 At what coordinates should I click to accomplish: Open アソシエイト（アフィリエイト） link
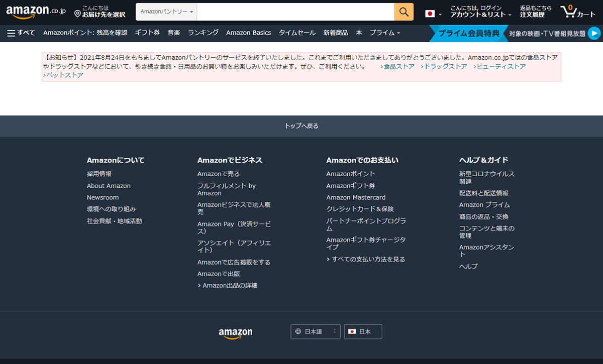pyautogui.click(x=234, y=247)
